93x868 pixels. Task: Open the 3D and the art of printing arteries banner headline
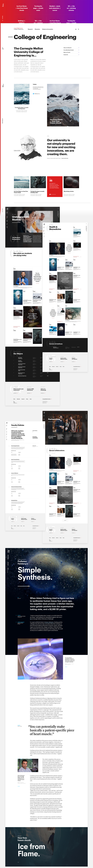[71, 8]
